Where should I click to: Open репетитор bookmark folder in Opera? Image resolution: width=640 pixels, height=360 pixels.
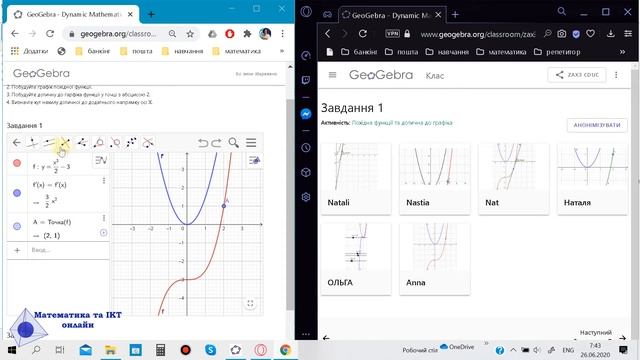557,52
